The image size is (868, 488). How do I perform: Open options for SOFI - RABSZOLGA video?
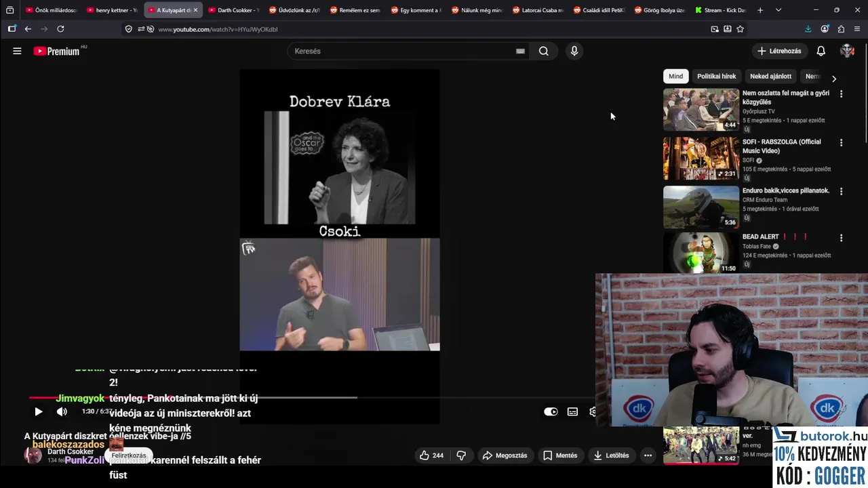click(841, 143)
